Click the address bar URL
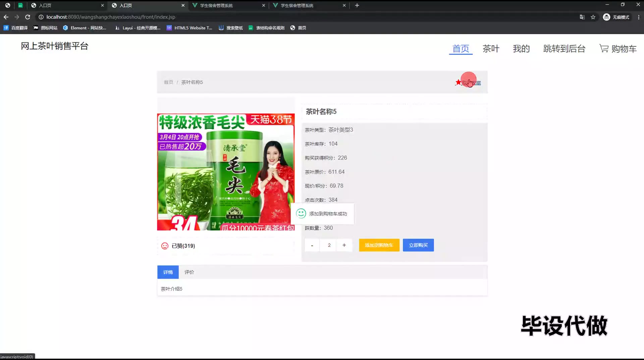 click(x=111, y=17)
